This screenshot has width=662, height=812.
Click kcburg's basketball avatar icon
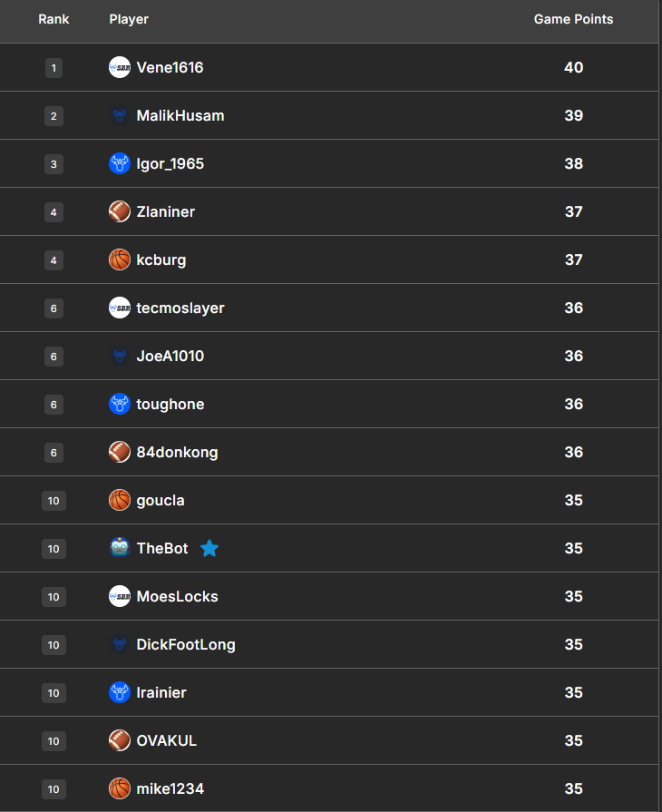[x=120, y=259]
